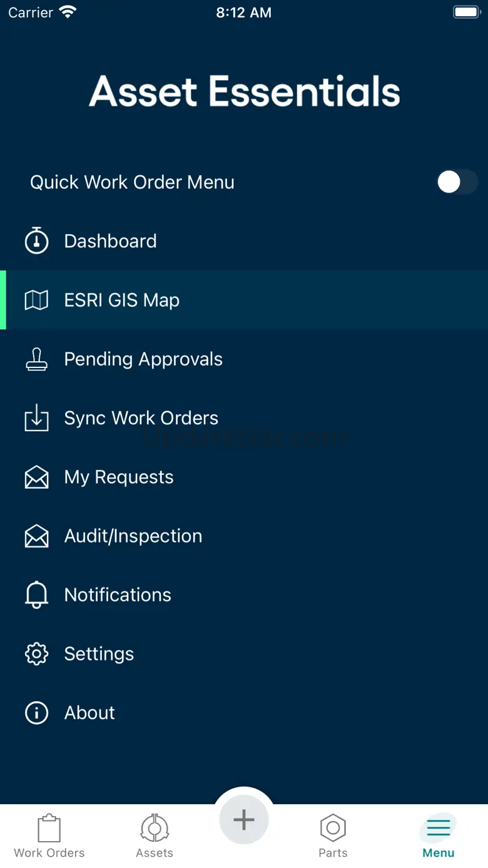The image size is (488, 868).
Task: Click the About info circle icon
Action: 36,713
